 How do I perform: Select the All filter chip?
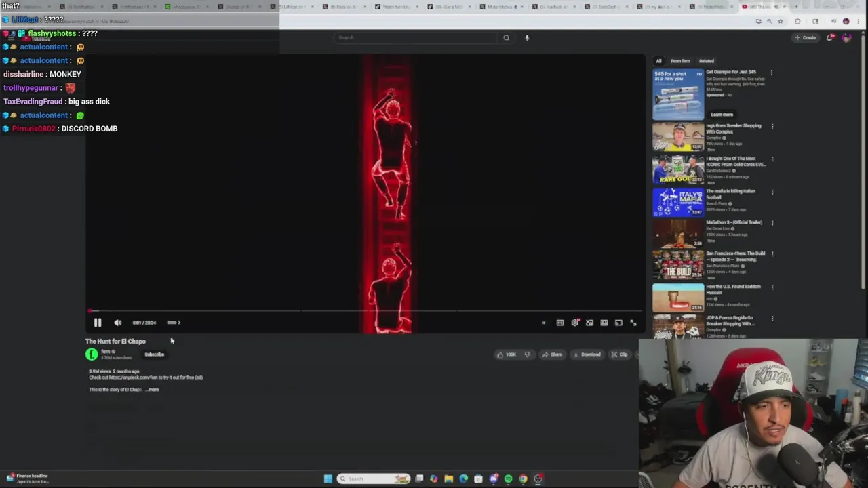(658, 61)
